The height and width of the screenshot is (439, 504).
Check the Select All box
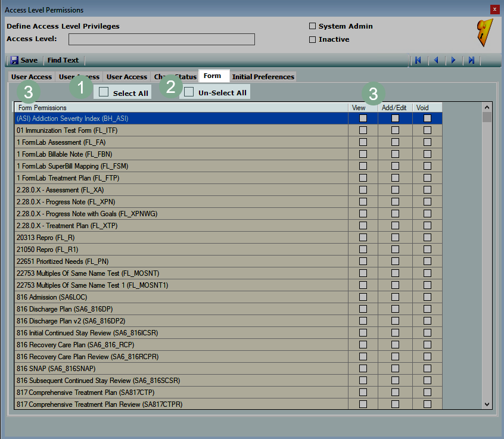click(104, 92)
